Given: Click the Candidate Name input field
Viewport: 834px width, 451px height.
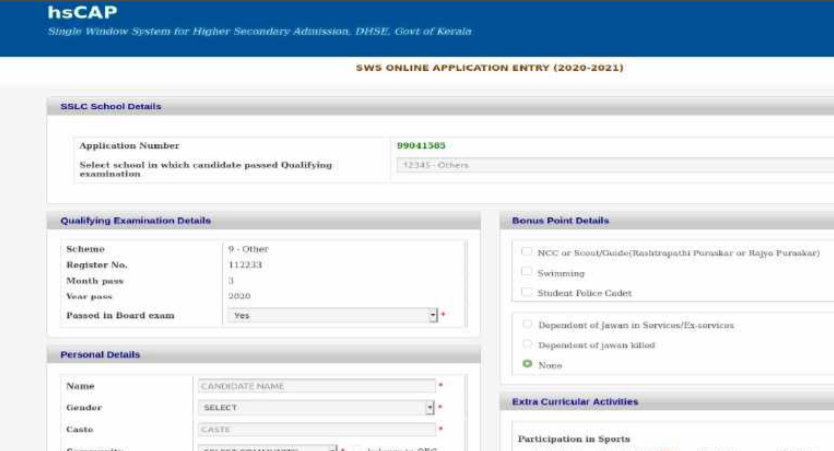Looking at the screenshot, I should click(x=316, y=386).
